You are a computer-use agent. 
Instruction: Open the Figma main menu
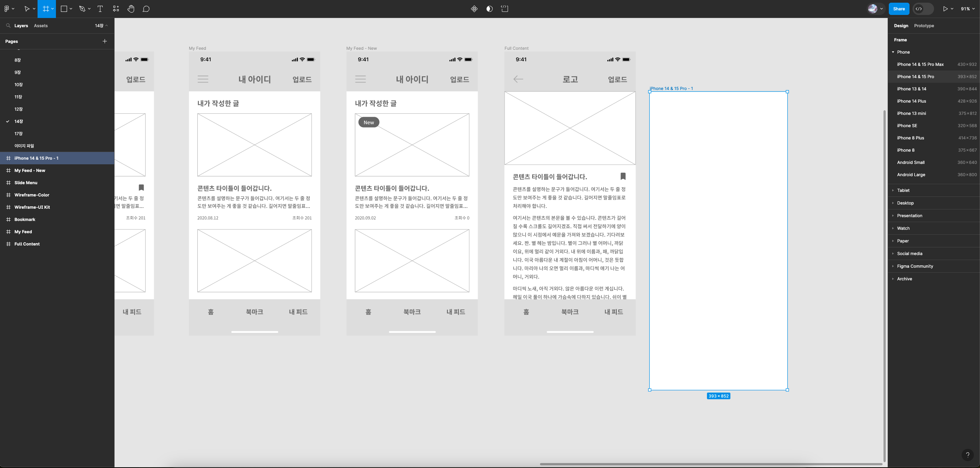tap(7, 9)
